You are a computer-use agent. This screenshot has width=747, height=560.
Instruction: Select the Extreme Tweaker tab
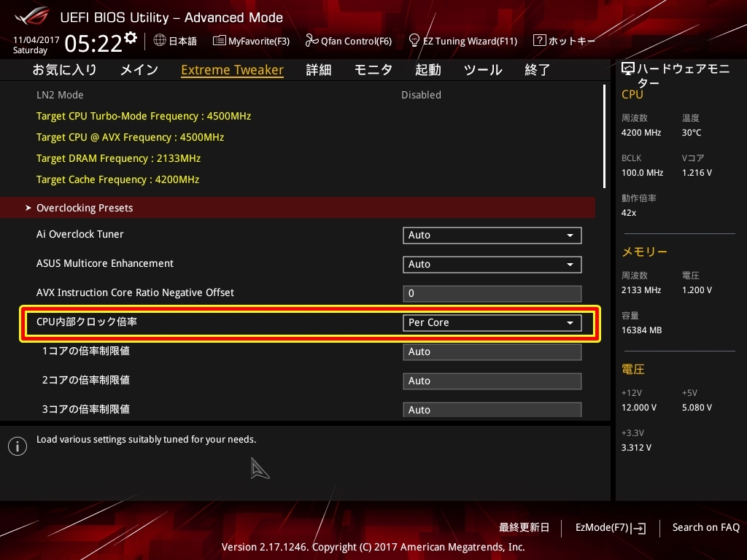(233, 70)
